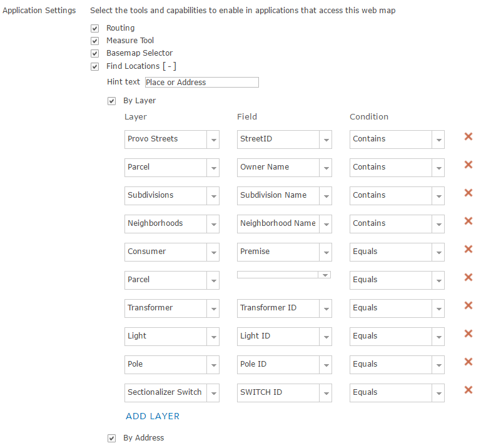Delete the Subdivisions layer row
The image size is (496, 448).
(468, 193)
